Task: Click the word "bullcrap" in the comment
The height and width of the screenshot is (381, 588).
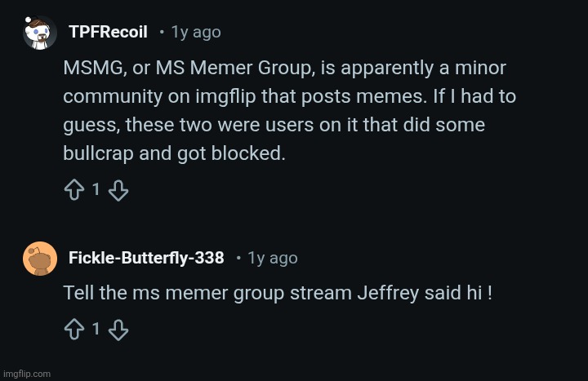Action: [x=100, y=153]
